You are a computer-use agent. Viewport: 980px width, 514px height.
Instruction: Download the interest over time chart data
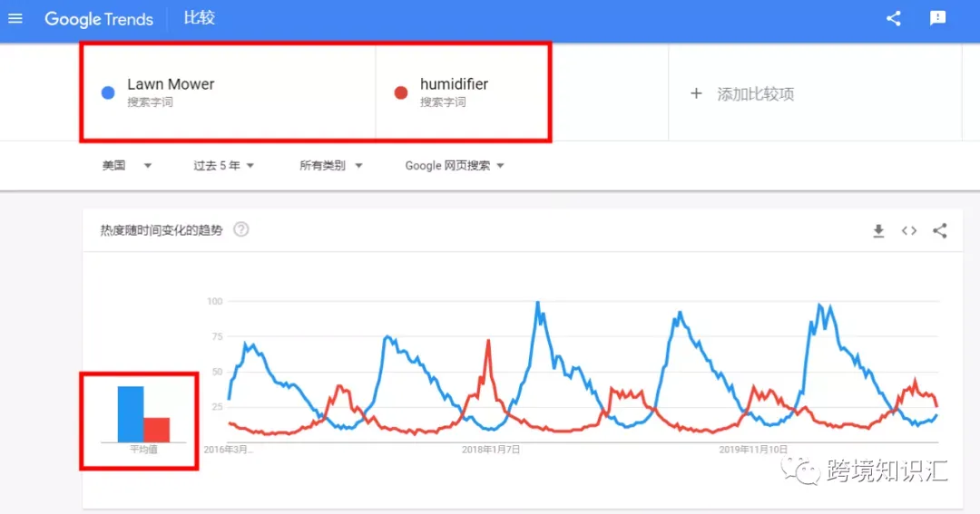[x=878, y=231]
